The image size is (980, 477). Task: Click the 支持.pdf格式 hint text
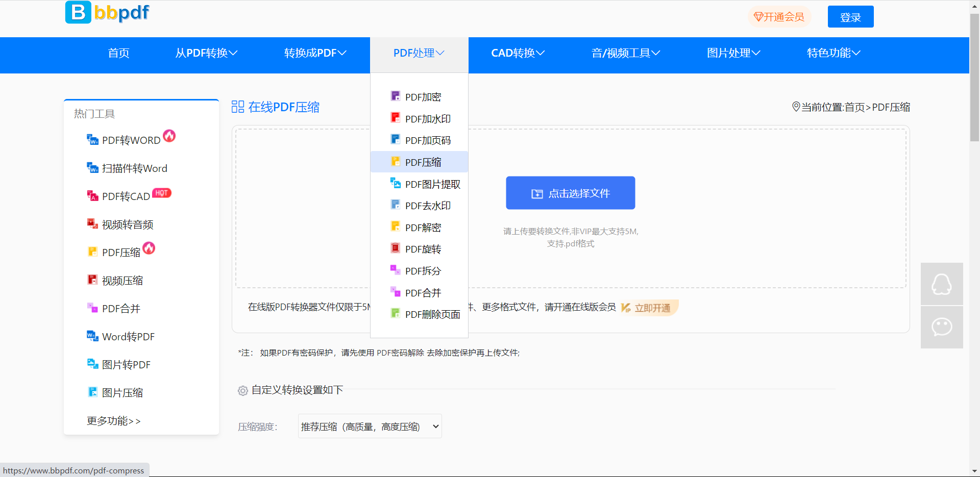point(571,244)
